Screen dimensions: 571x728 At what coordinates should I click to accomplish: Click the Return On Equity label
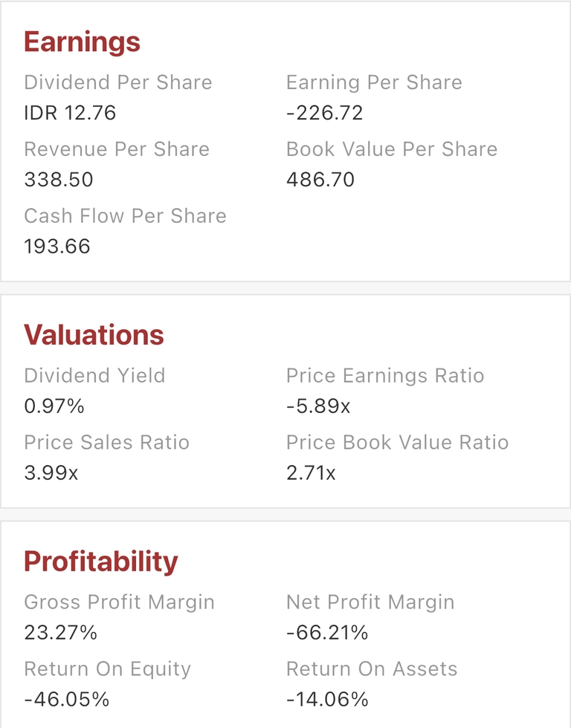point(107,669)
